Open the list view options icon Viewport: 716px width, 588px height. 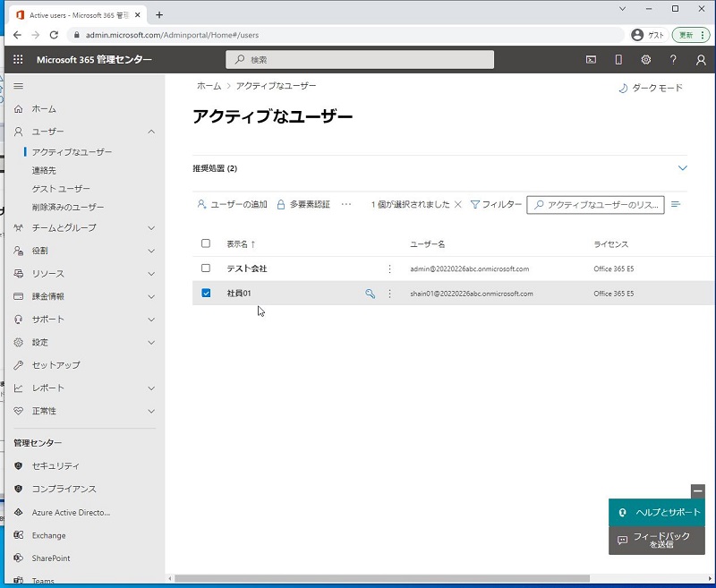click(676, 204)
